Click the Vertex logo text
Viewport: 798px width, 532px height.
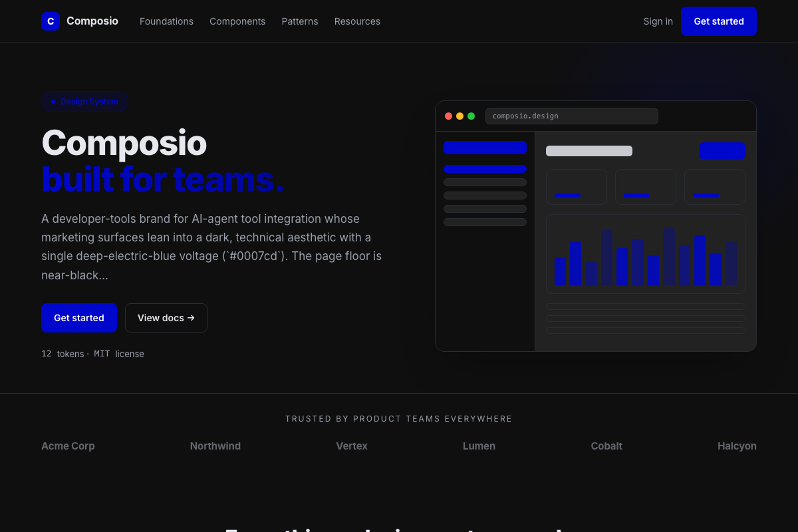coord(352,446)
